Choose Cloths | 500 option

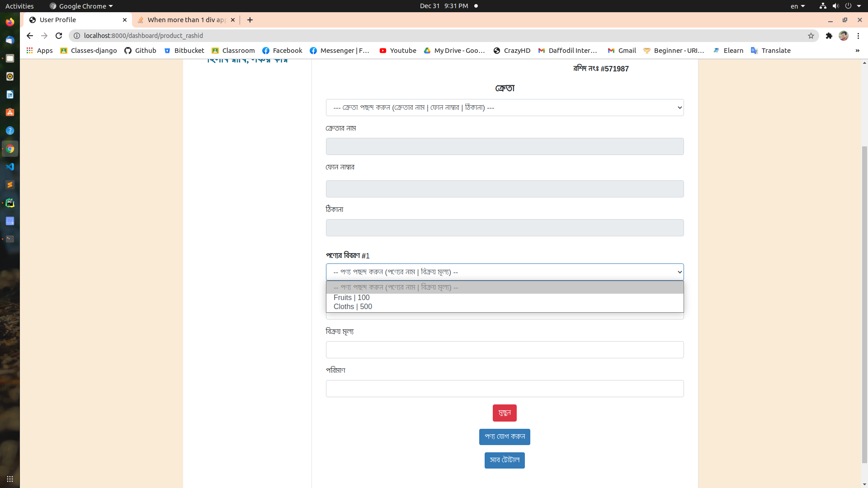353,306
